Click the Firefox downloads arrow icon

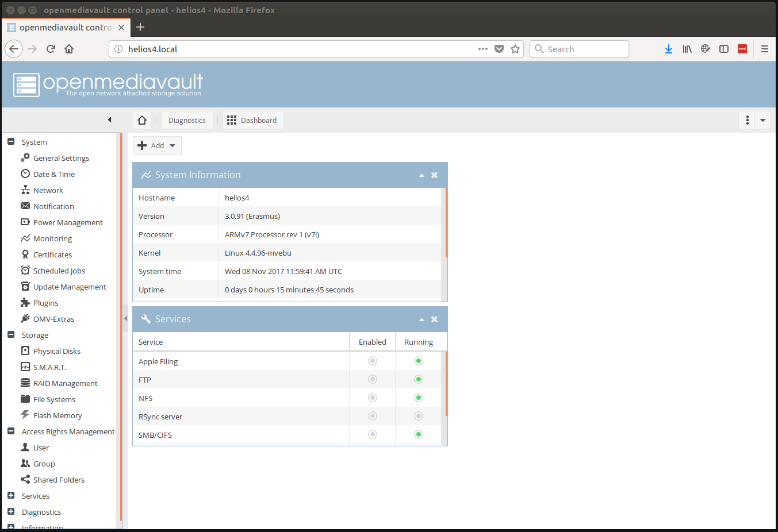click(669, 49)
